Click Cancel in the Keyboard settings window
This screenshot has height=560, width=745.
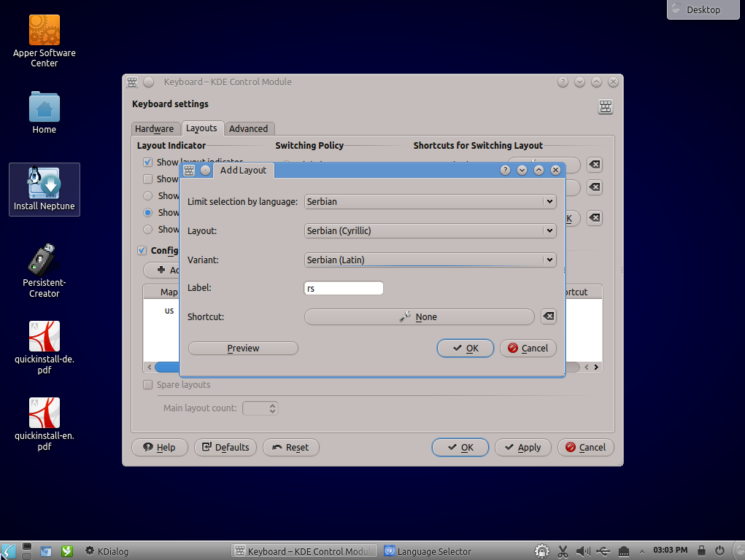[x=585, y=448]
